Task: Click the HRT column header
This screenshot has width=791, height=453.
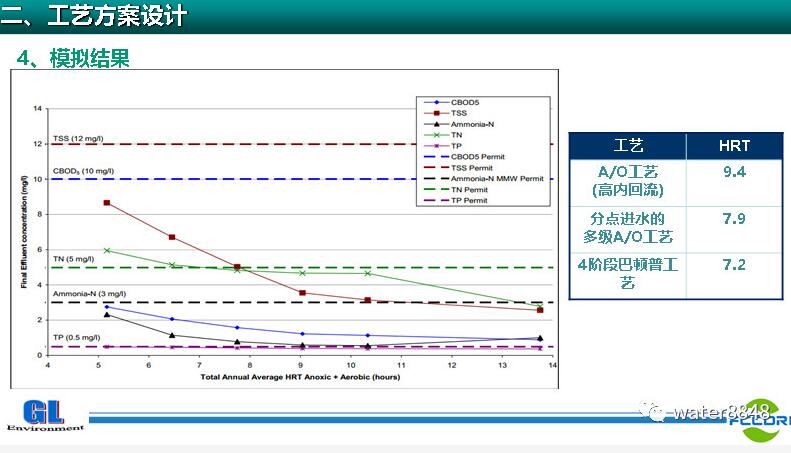Action: pos(734,145)
